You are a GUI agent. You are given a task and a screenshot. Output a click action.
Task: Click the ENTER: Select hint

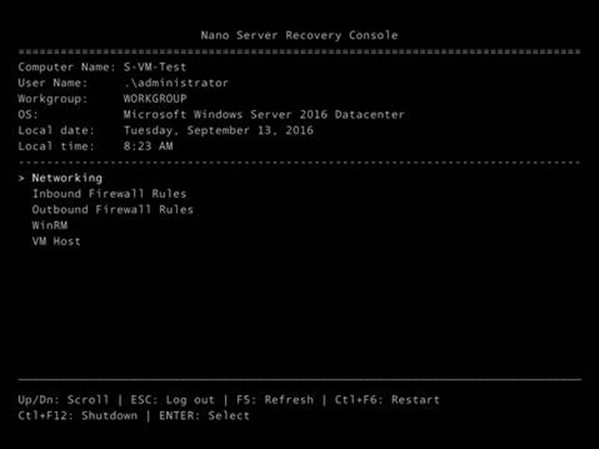204,416
